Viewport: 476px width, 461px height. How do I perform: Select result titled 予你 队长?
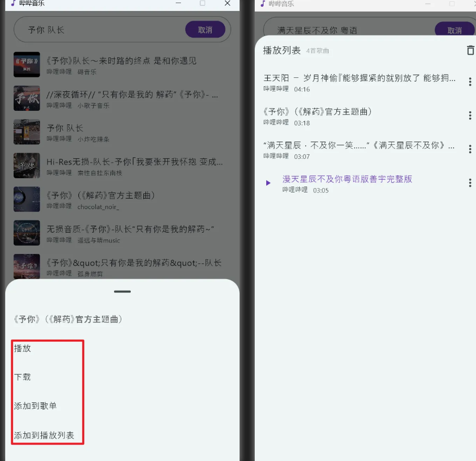(65, 128)
